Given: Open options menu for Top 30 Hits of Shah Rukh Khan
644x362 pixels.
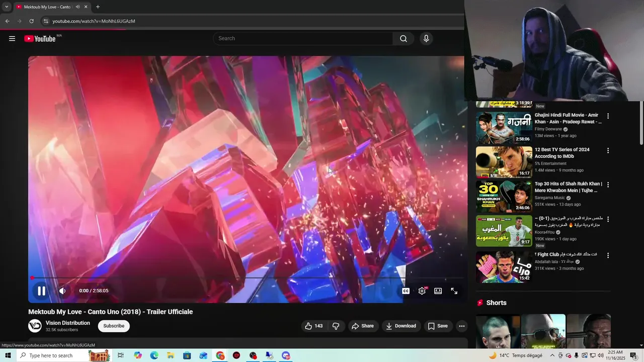Looking at the screenshot, I should point(608,185).
